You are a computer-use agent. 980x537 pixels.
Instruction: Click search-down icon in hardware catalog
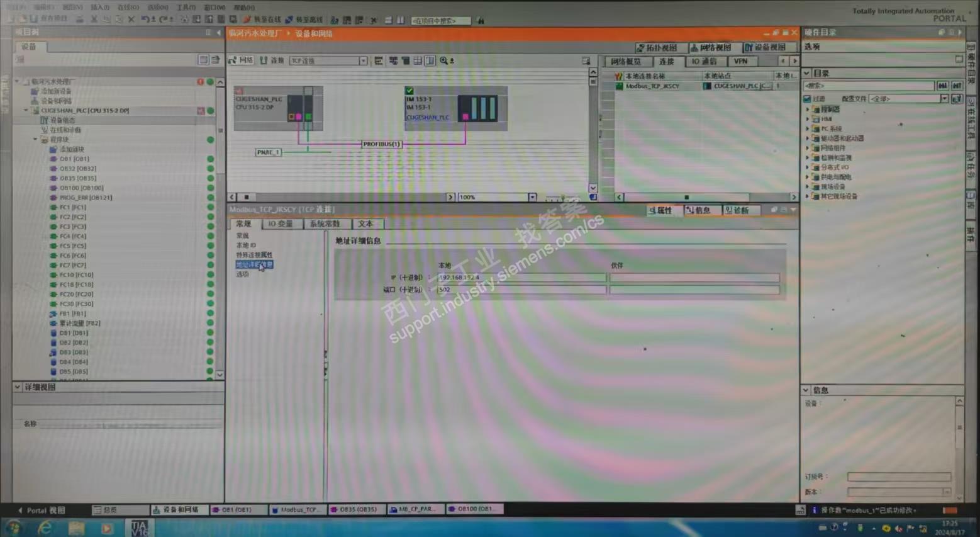[x=942, y=86]
